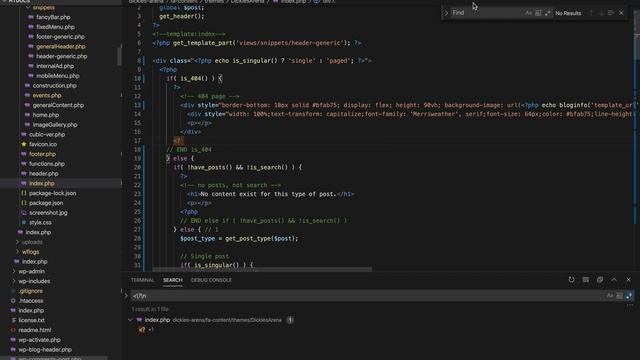This screenshot has height=360, width=640.
Task: Go to next match arrow in Find widget
Action: [601, 13]
